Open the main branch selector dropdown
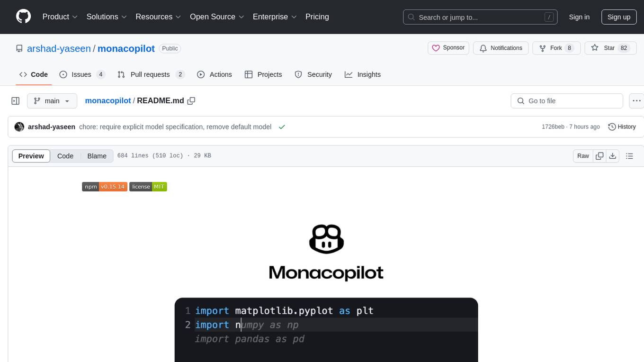The image size is (644, 362). pos(52,101)
